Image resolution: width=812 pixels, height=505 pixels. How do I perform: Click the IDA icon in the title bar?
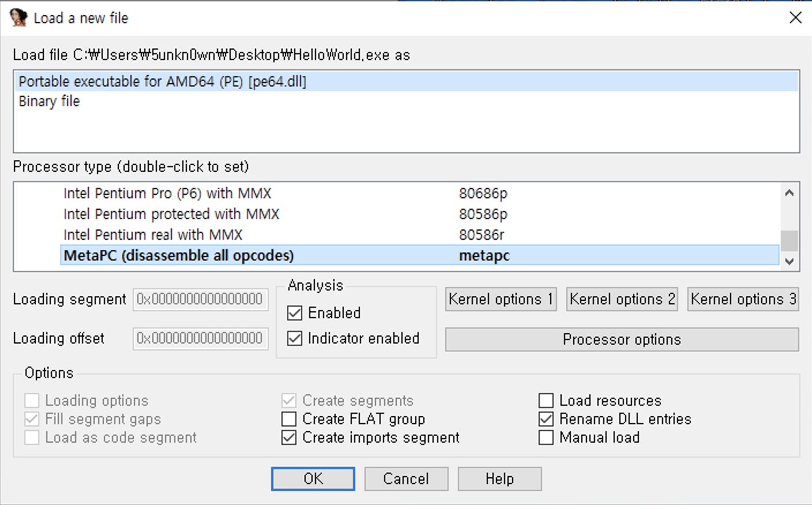click(18, 18)
